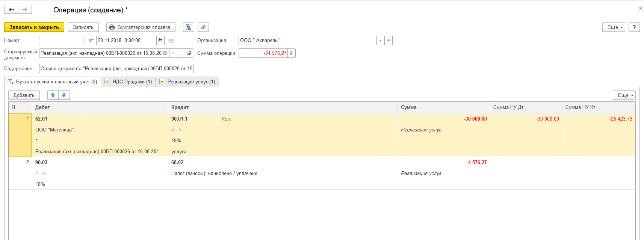Switch to the НДС Продажи tab

coord(128,82)
